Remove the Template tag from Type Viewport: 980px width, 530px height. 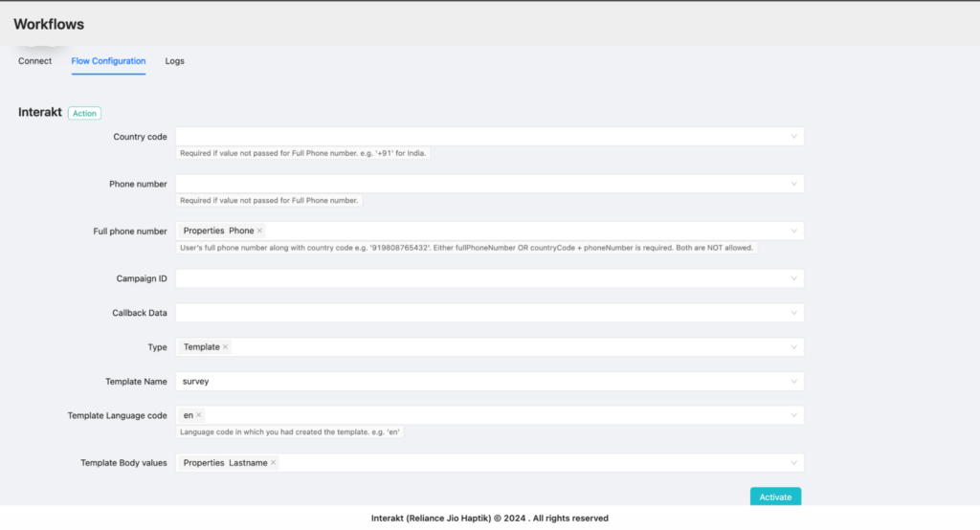225,347
